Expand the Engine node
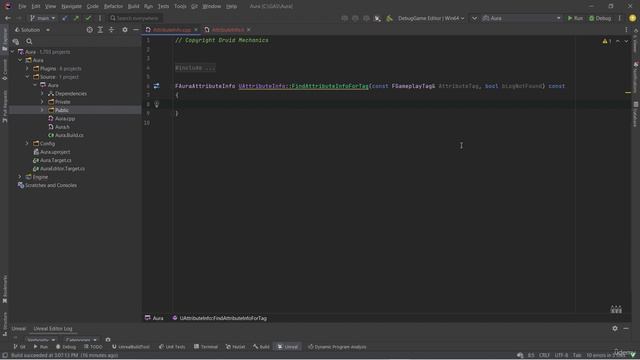 tap(20, 177)
